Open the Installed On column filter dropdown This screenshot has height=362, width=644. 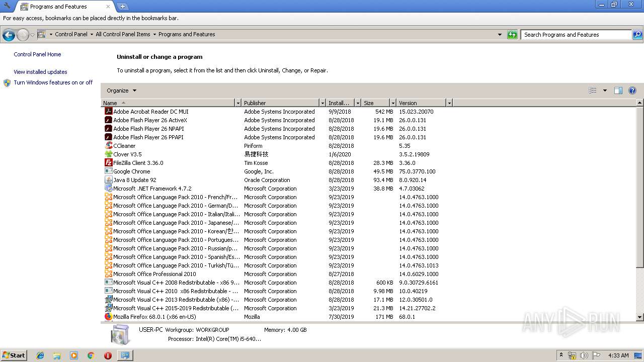[358, 103]
